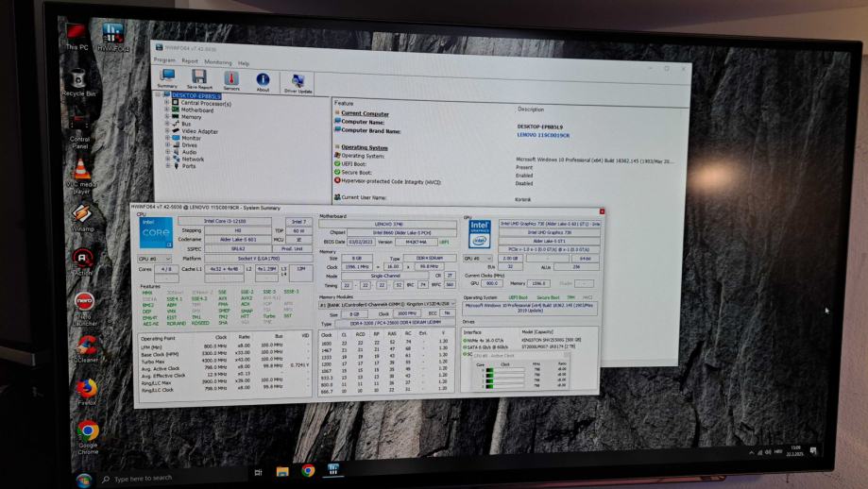The width and height of the screenshot is (868, 489).
Task: Switch to HWiNFO64 taskbar icon
Action: (x=332, y=469)
